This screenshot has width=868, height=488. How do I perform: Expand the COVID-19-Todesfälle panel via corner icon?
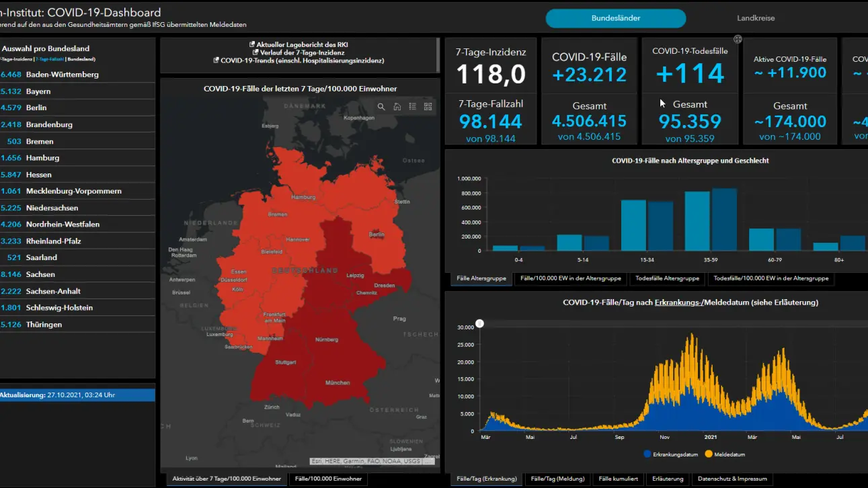(738, 39)
